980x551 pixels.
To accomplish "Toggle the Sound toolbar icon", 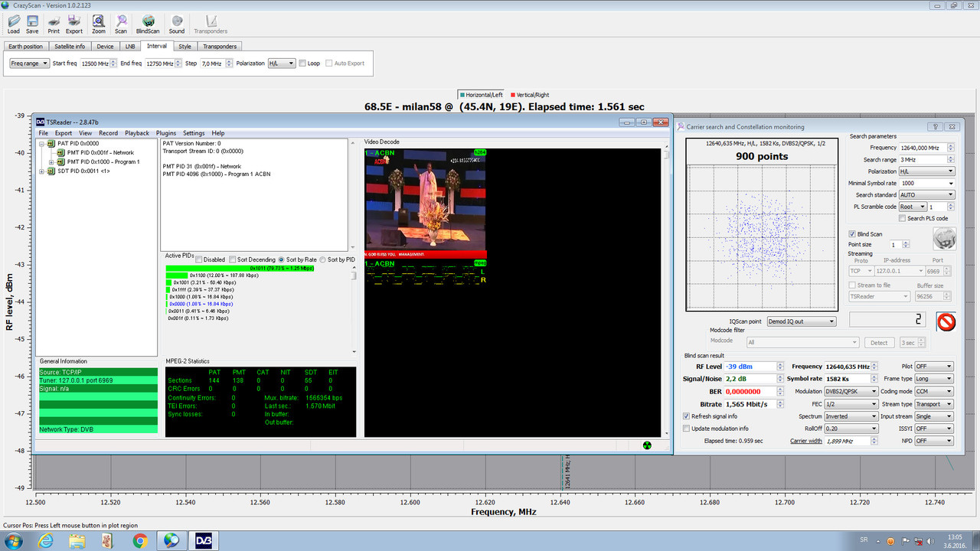I will [177, 24].
